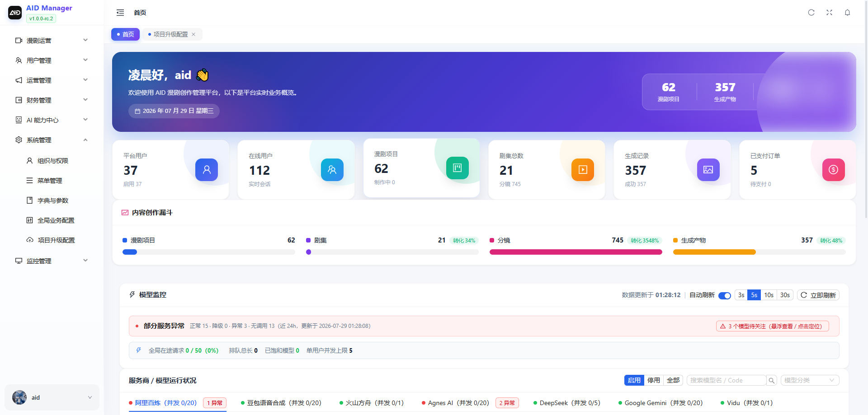Click the 漫剧项目 blue progress bar
Viewport: 868px width, 415px height.
coord(130,252)
